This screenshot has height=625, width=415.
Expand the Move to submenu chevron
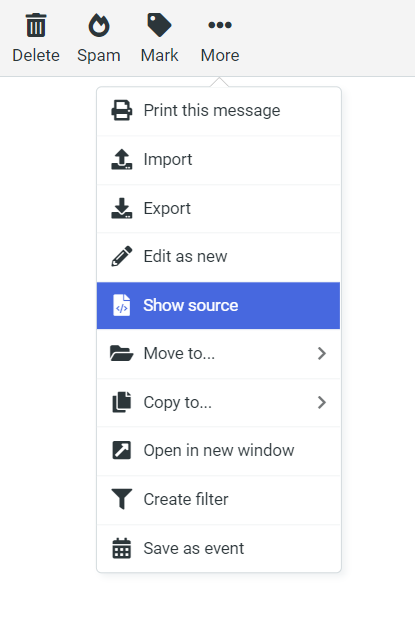322,354
